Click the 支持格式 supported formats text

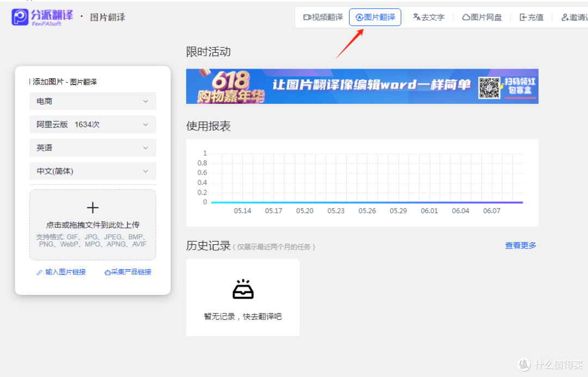93,240
